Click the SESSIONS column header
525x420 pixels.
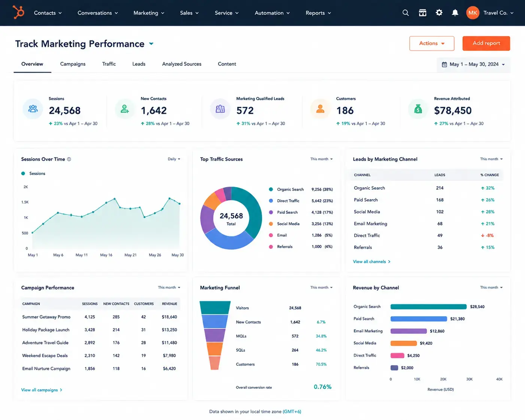click(x=89, y=304)
